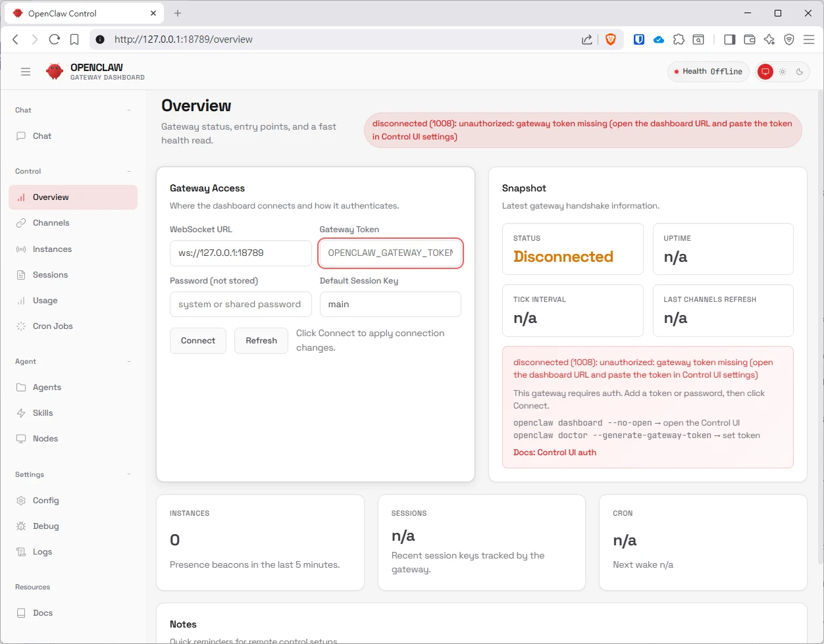Toggle the sidebar with the hamburger icon

click(x=26, y=72)
